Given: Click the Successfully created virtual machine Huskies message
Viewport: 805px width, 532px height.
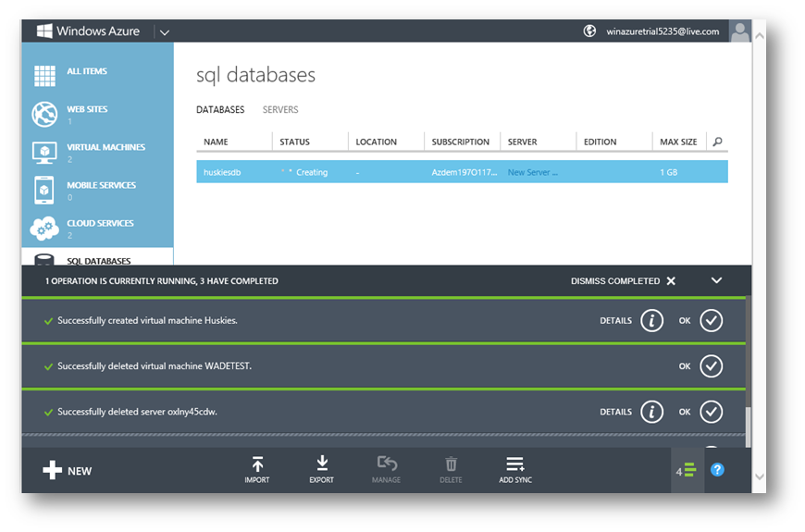Looking at the screenshot, I should (147, 320).
